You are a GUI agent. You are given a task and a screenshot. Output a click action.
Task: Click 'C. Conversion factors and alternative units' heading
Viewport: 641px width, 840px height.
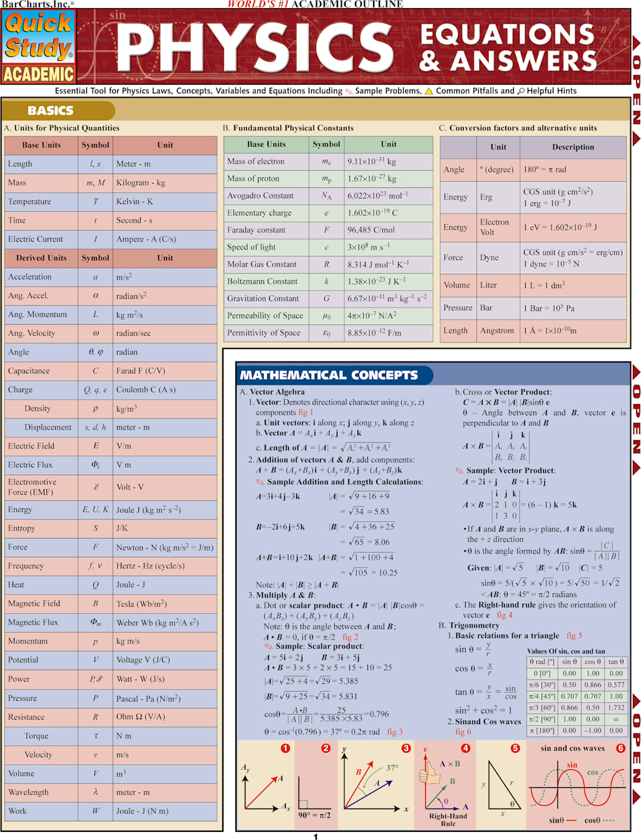[x=518, y=128]
